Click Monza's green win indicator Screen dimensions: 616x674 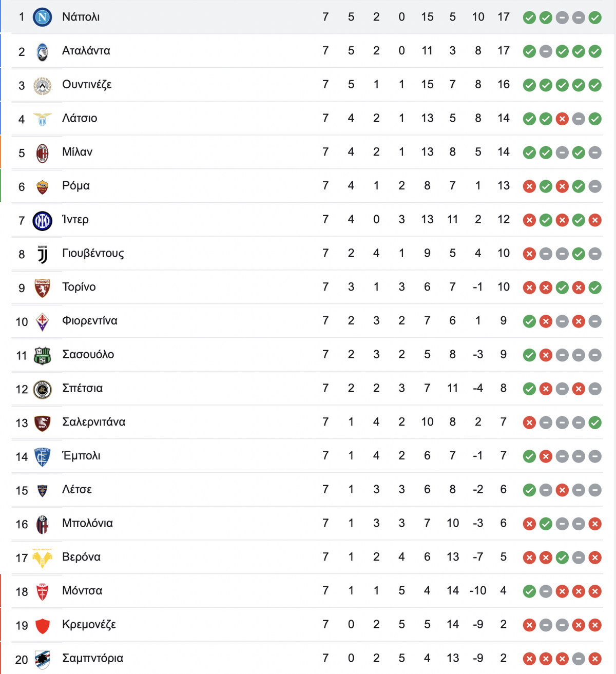click(x=529, y=592)
